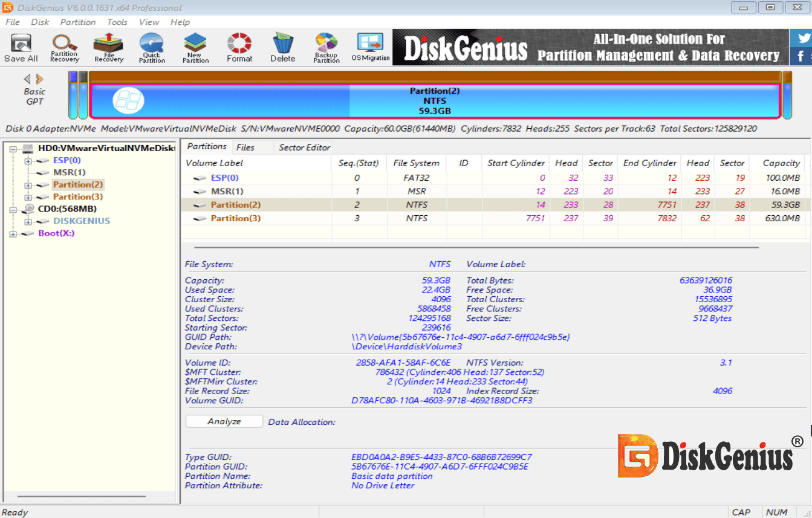Sort by the Start Cylinder column header
The width and height of the screenshot is (812, 518).
[x=516, y=163]
